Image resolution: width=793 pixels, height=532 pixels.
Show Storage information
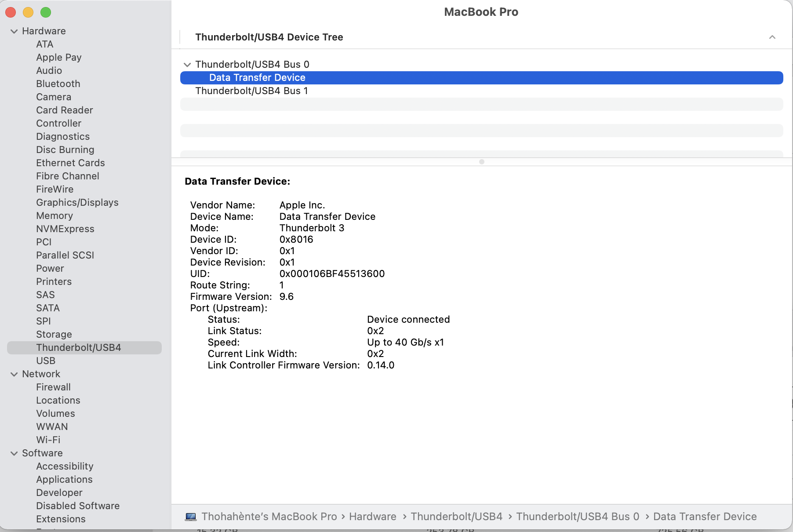coord(54,335)
